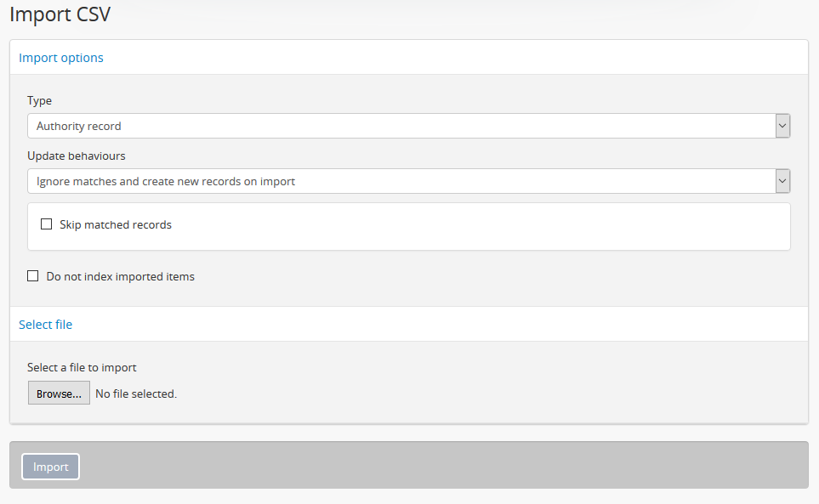The image size is (819, 504).
Task: Enable the Skip matched records checkbox
Action: click(x=47, y=224)
